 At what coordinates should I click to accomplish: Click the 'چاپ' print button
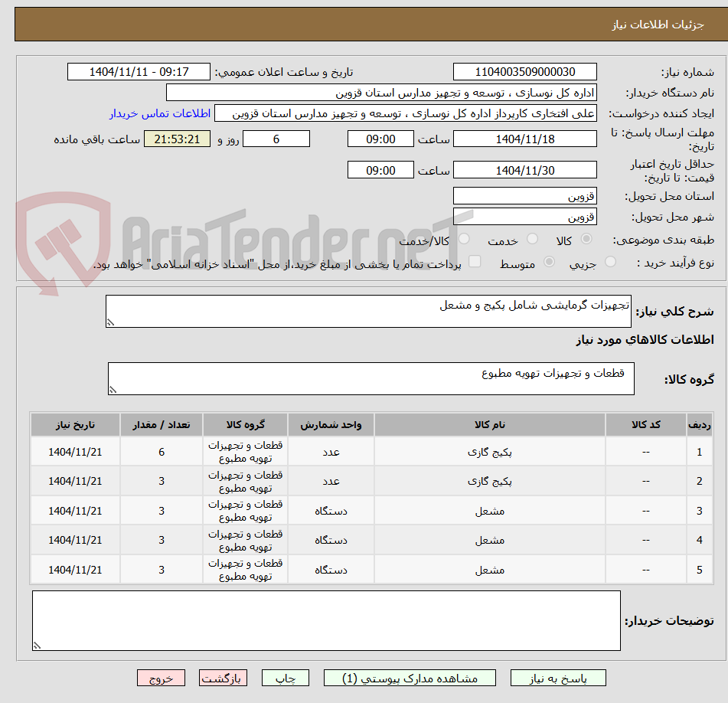pyautogui.click(x=285, y=678)
